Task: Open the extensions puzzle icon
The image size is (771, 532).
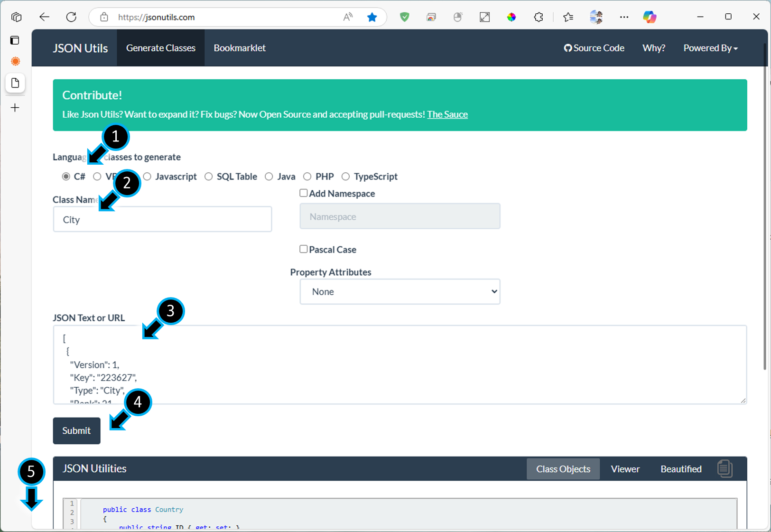Action: (x=538, y=17)
